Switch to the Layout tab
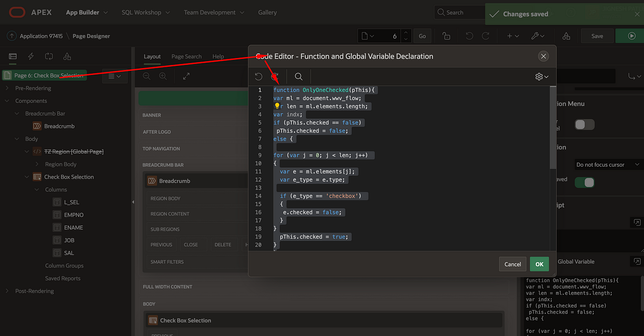This screenshot has width=644, height=336. tap(152, 57)
